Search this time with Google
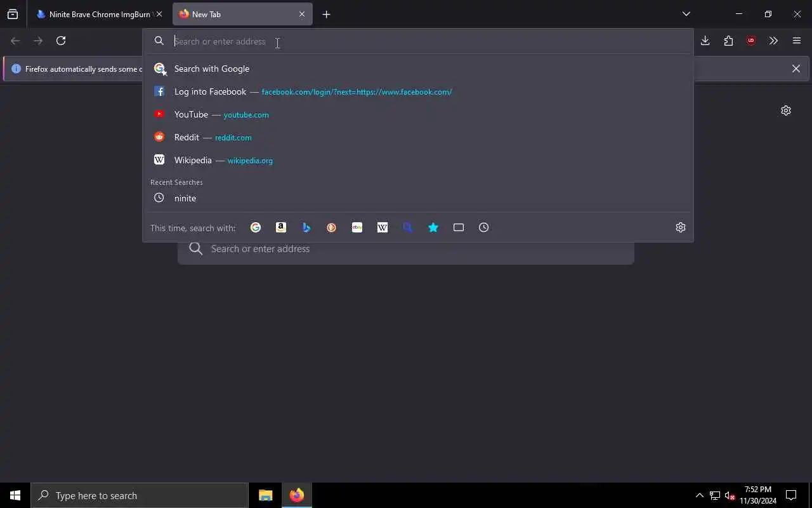812x508 pixels. click(256, 227)
